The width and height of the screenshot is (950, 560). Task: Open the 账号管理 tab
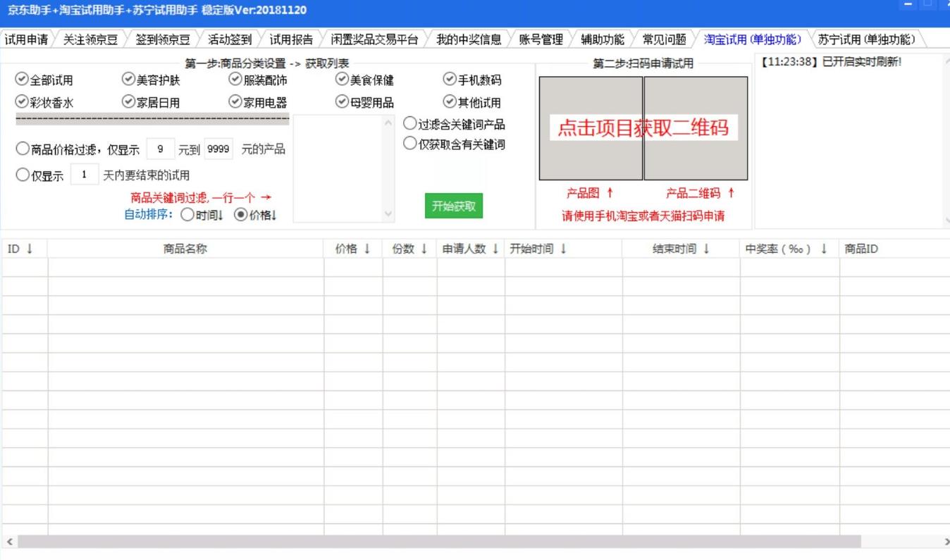click(541, 39)
